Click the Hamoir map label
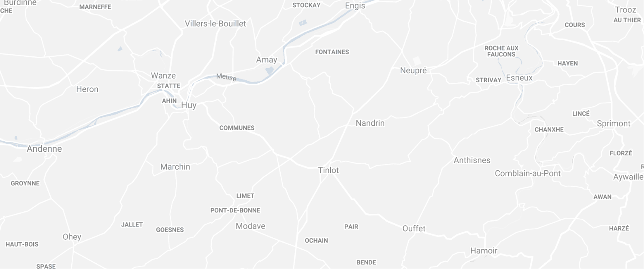The height and width of the screenshot is (269, 644). [484, 251]
